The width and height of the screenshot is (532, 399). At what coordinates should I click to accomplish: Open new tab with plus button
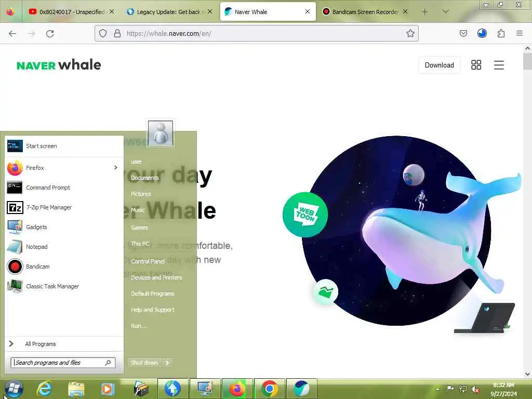(x=424, y=11)
